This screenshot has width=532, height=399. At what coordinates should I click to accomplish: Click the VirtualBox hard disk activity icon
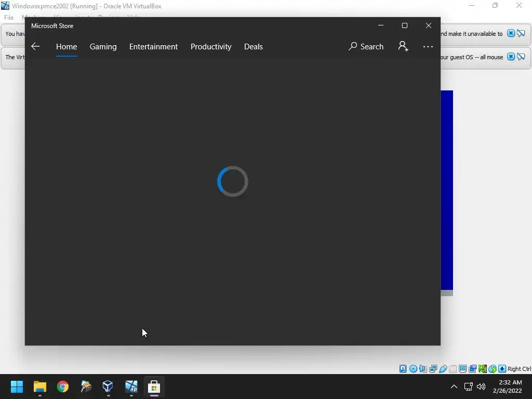click(403, 368)
